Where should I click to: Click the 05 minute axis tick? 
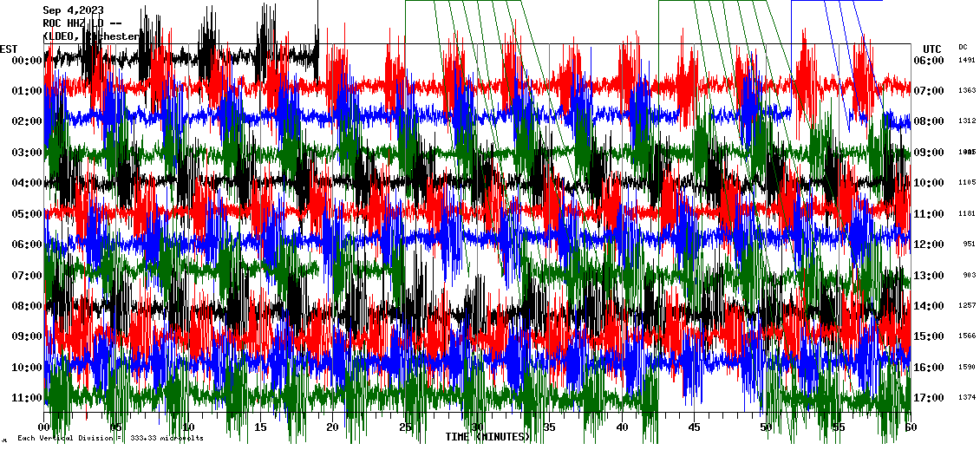pos(116,427)
